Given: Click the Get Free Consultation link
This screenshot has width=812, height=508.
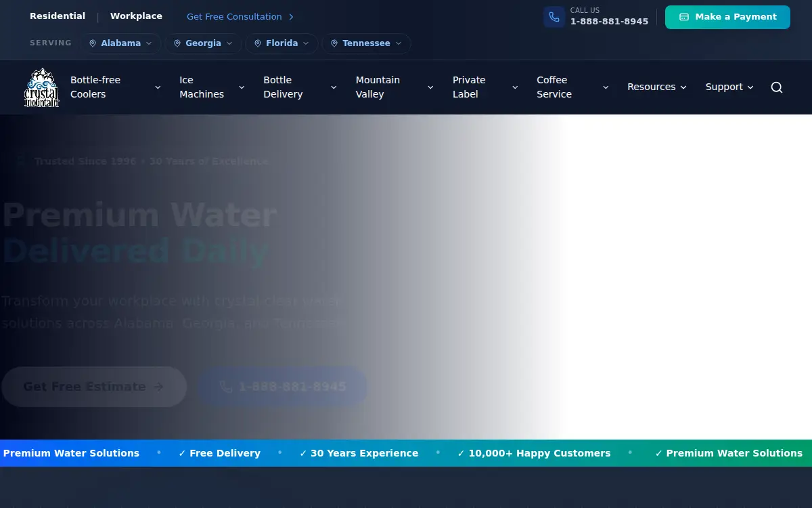Looking at the screenshot, I should (240, 17).
